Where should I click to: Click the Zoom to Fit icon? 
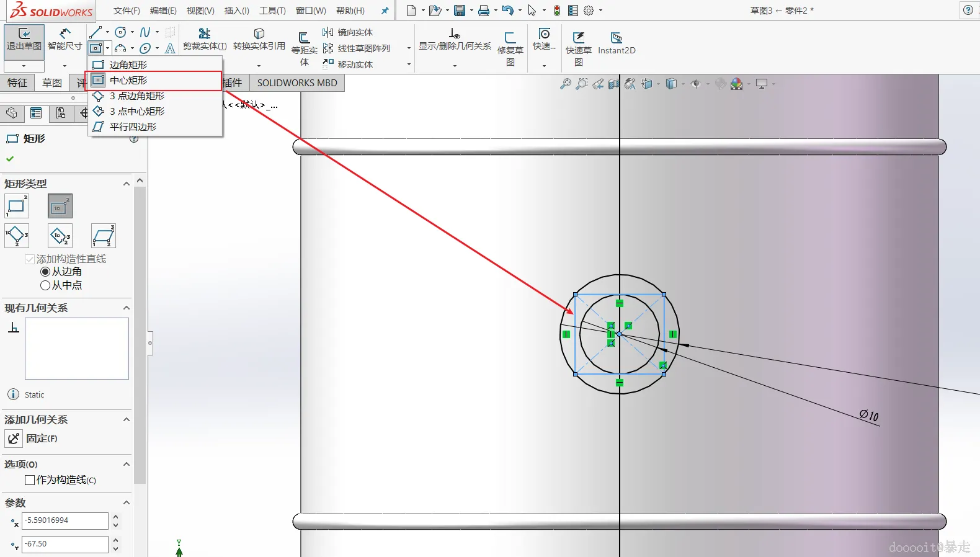point(566,84)
